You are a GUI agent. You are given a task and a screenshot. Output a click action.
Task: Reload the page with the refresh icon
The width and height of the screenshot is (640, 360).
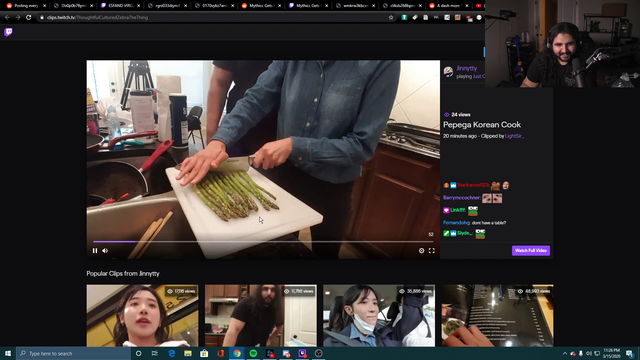click(29, 18)
